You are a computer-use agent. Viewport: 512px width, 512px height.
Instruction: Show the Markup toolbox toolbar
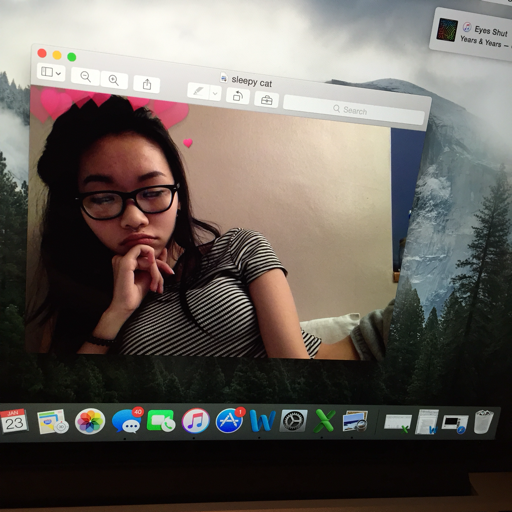tap(266, 99)
